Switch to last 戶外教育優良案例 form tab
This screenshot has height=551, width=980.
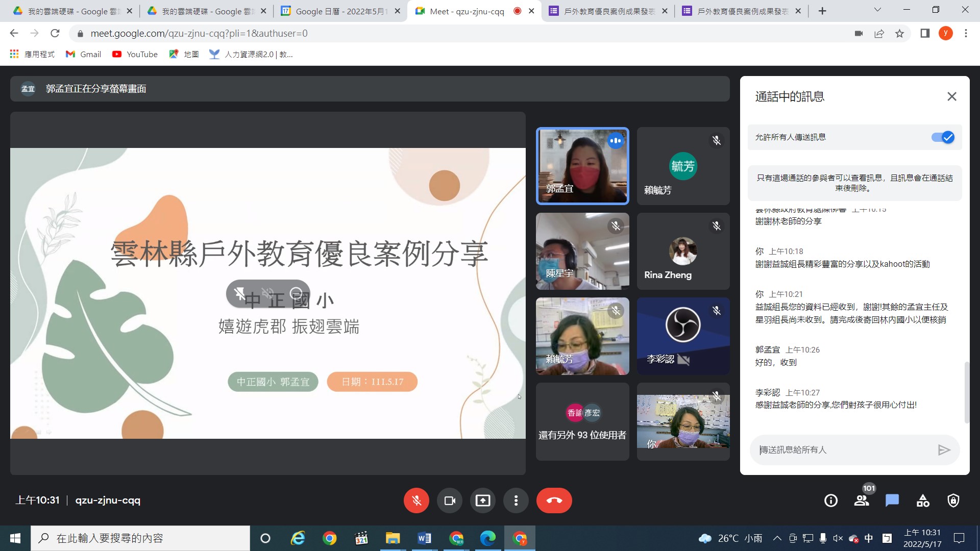tap(742, 11)
